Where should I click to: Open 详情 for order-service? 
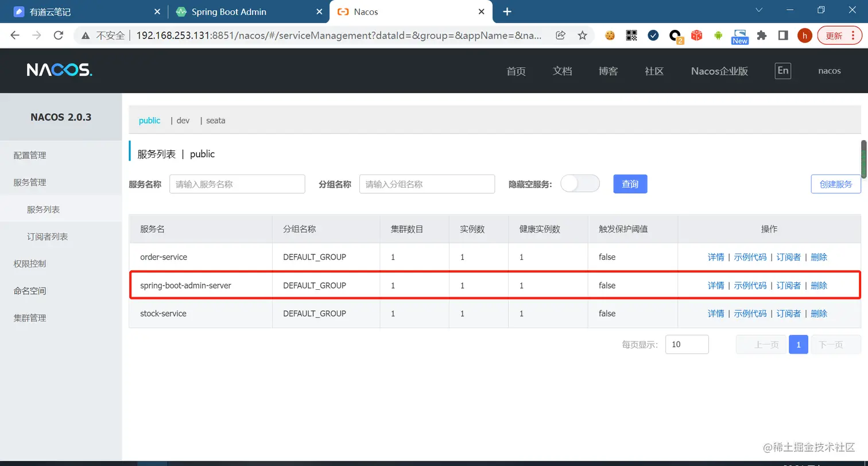tap(716, 257)
